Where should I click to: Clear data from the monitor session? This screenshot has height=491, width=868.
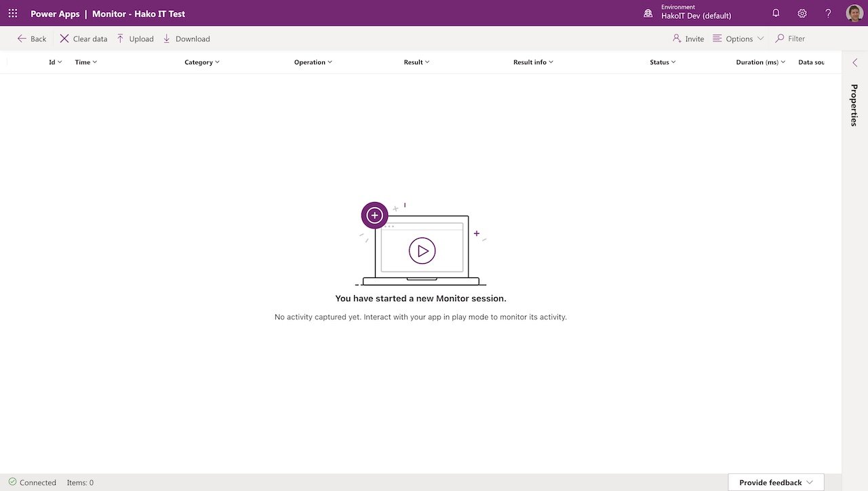(83, 39)
